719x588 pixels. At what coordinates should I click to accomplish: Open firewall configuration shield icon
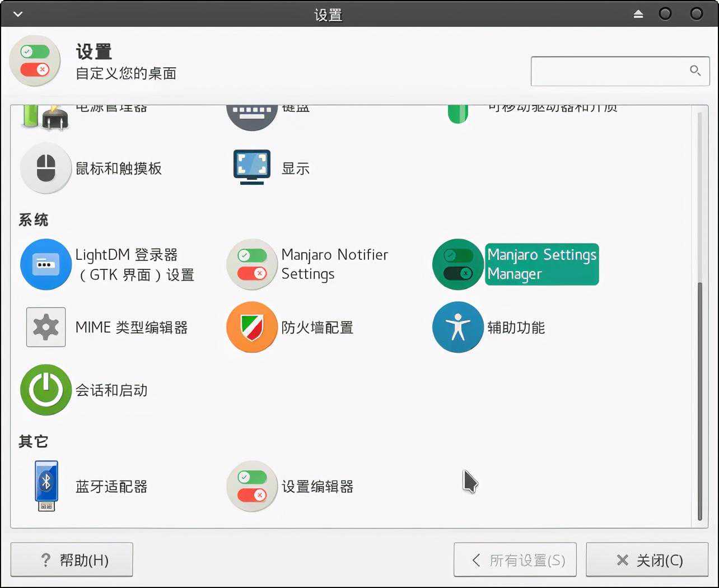(252, 327)
